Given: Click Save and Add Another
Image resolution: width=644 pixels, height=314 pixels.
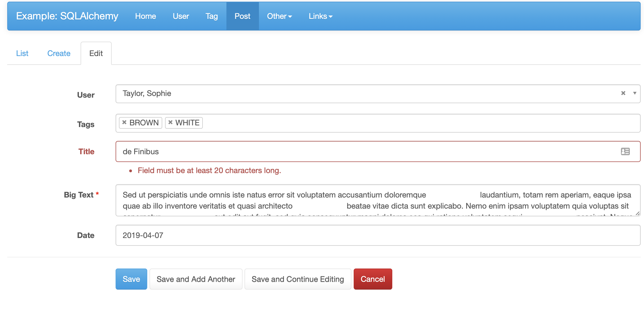Looking at the screenshot, I should click(196, 279).
